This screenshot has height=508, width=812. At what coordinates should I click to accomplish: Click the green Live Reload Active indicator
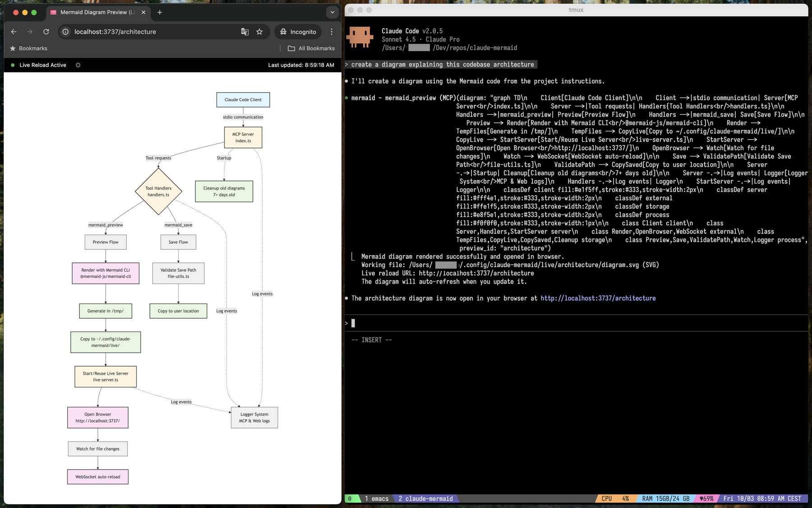13,65
